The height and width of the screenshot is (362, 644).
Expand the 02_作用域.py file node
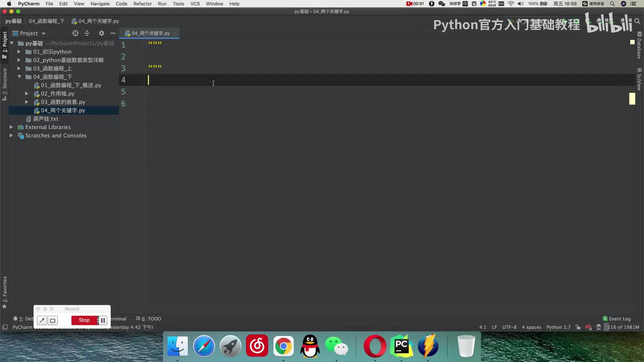(x=27, y=94)
